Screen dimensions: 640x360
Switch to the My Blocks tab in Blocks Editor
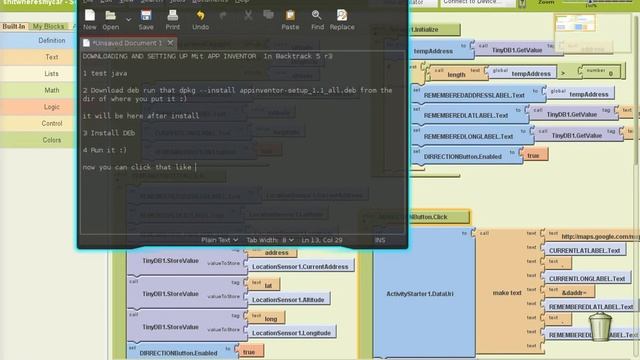click(49, 27)
